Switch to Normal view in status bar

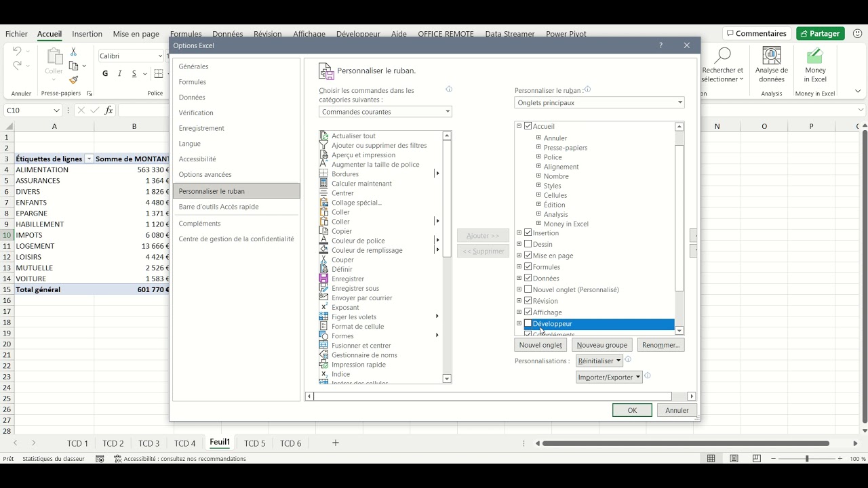711,459
